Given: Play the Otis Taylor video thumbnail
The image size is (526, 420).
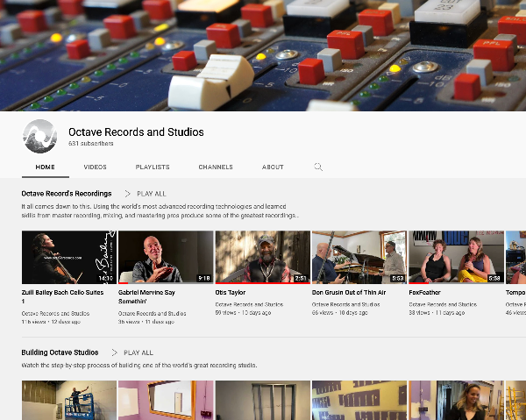Looking at the screenshot, I should pos(262,257).
